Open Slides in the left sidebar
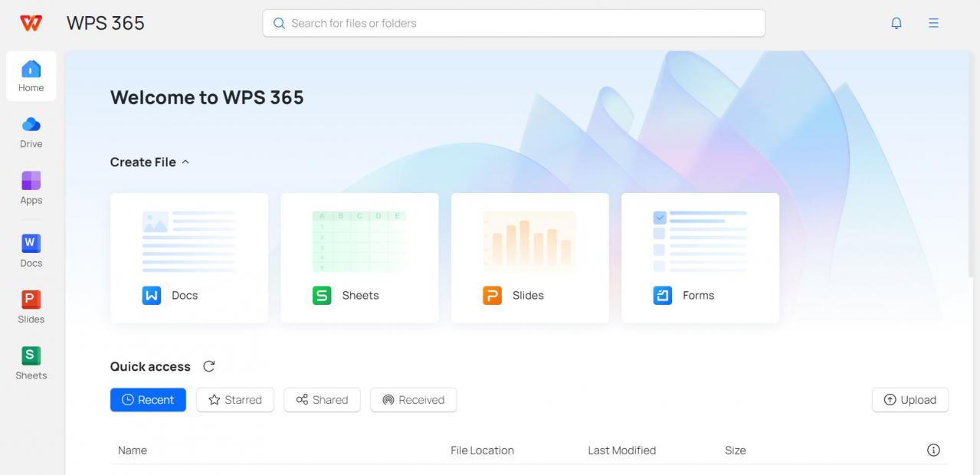 pyautogui.click(x=31, y=306)
